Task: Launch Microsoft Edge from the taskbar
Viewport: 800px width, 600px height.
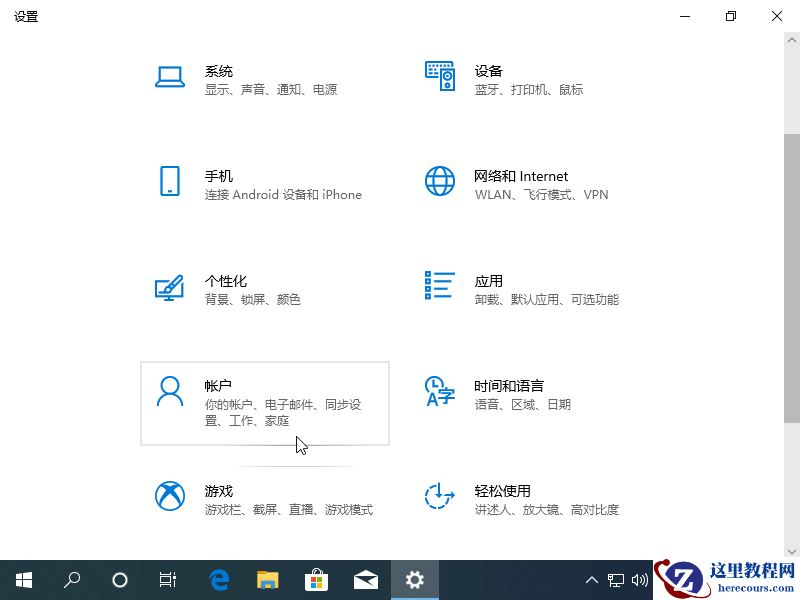Action: click(x=219, y=579)
